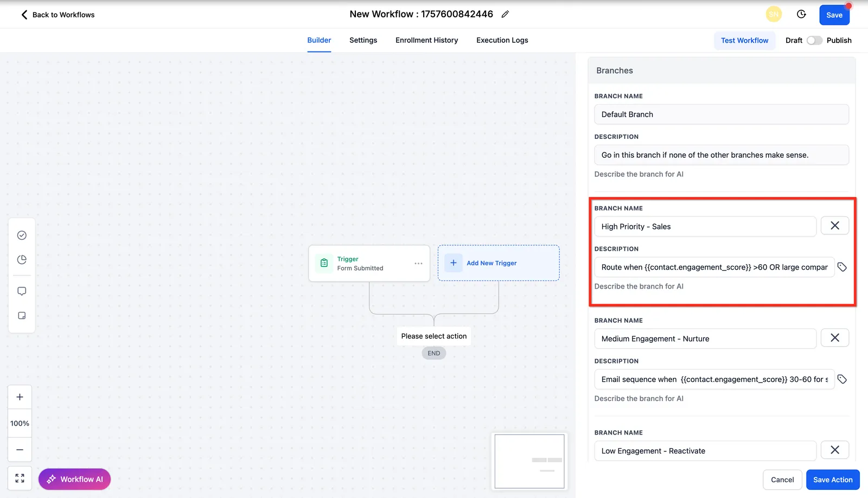Remove the Medium Engagement - Nurture branch

(x=834, y=338)
